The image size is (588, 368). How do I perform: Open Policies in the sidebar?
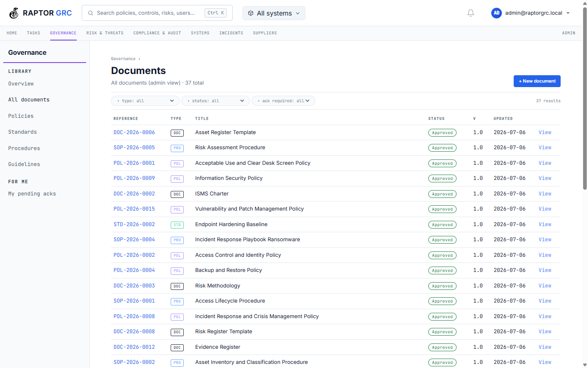(x=21, y=116)
